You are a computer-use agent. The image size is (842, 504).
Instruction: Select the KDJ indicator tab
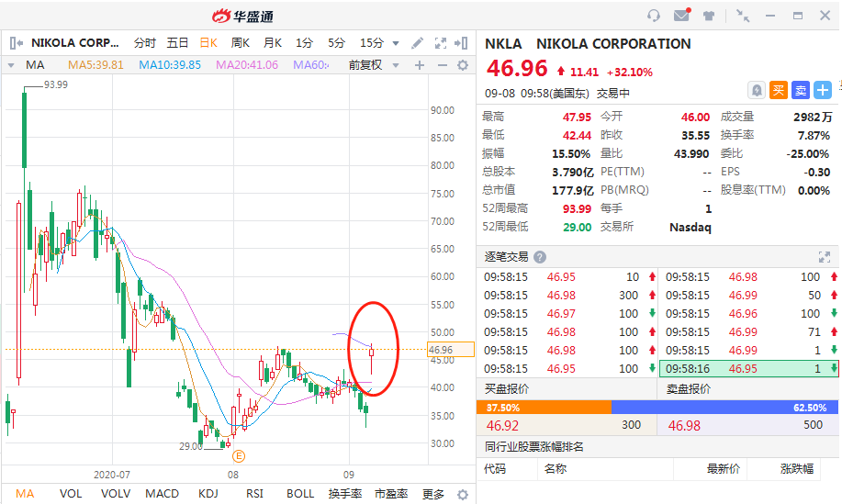[x=208, y=494]
